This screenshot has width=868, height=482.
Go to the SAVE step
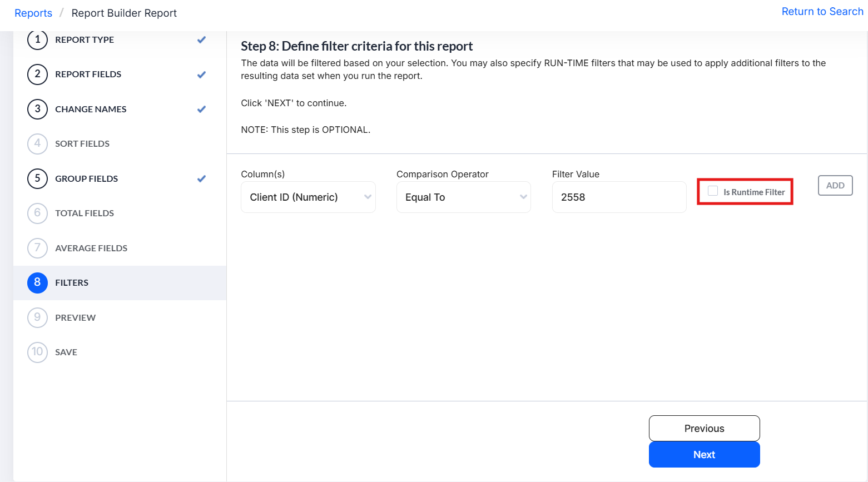pyautogui.click(x=66, y=352)
